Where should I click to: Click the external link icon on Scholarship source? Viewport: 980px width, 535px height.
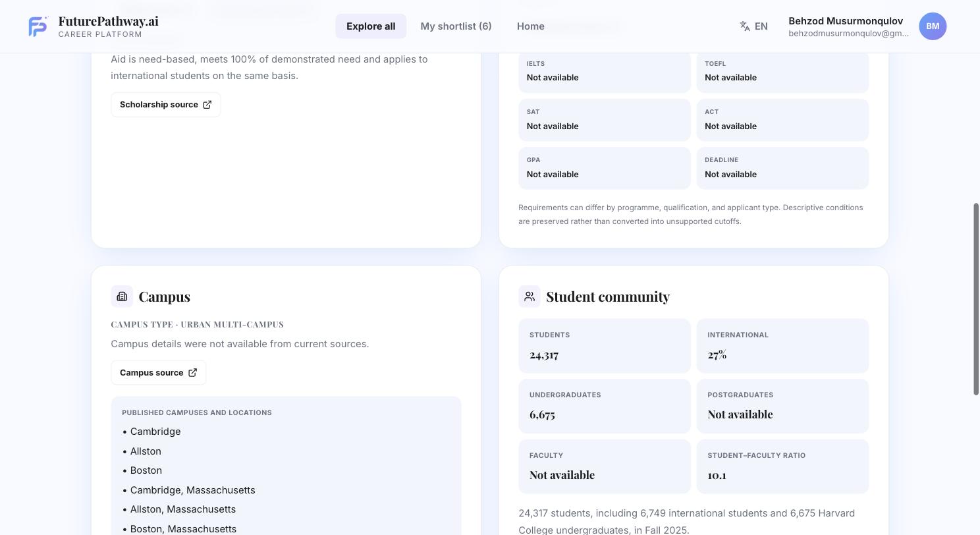[x=207, y=105]
